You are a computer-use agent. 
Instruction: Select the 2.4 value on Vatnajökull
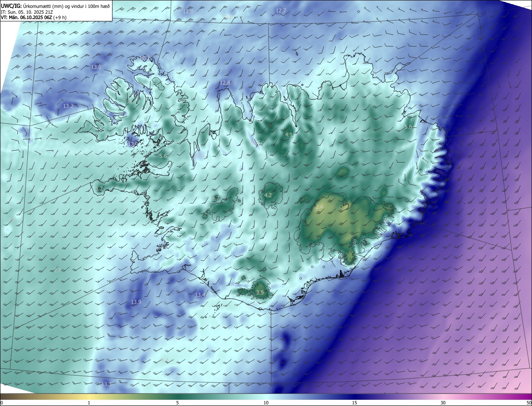point(319,206)
